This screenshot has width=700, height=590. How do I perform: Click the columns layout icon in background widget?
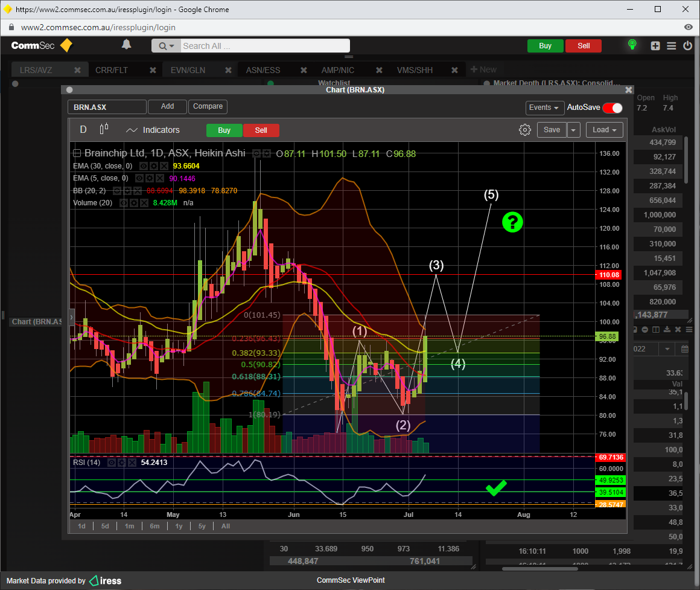(x=656, y=330)
